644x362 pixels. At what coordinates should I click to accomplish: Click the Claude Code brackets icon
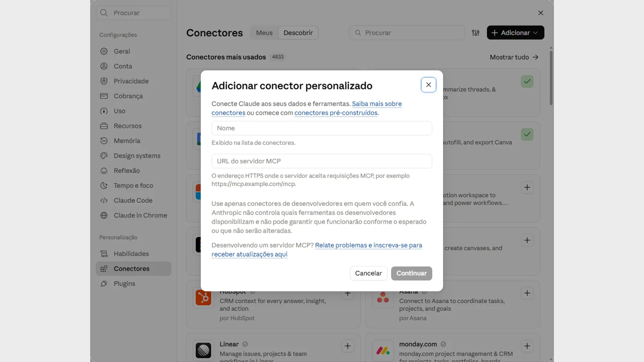pyautogui.click(x=104, y=200)
